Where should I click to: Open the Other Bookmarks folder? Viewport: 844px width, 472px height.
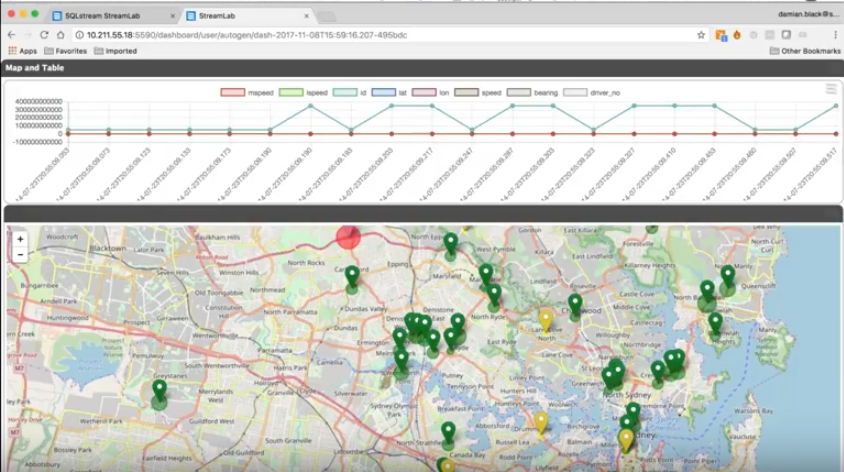(805, 51)
